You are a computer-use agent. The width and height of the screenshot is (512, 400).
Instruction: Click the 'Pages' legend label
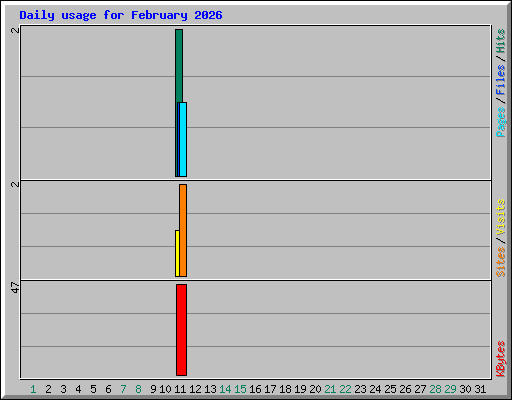(500, 122)
